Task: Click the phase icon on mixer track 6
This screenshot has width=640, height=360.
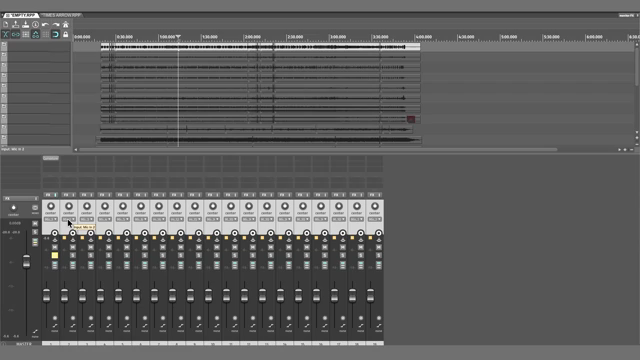Action: click(x=144, y=318)
